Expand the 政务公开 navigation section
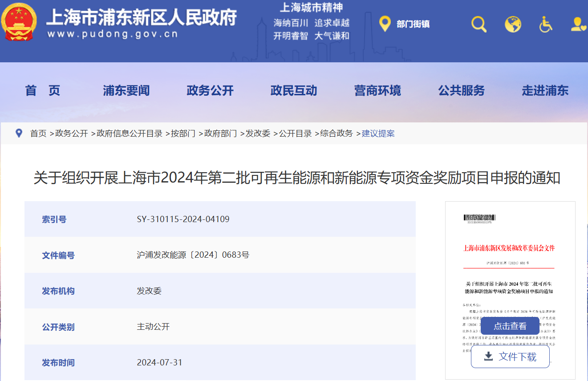Viewport: 588px width, 381px height. tap(210, 91)
